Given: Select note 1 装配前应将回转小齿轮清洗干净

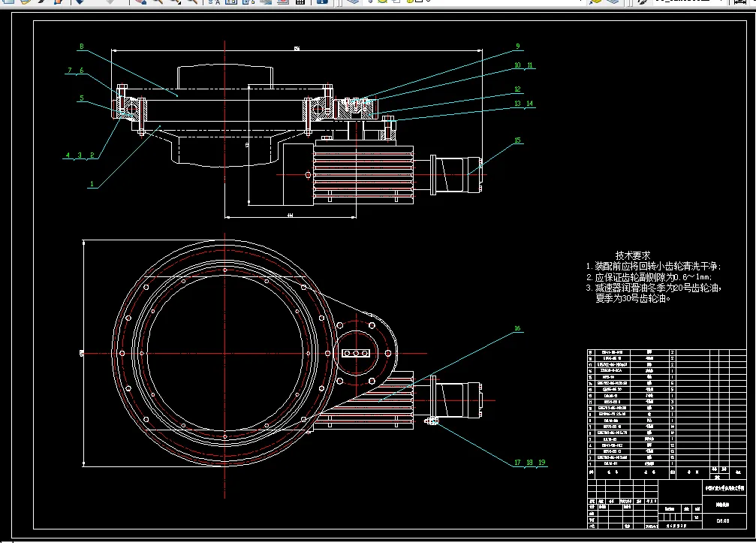Looking at the screenshot, I should tap(653, 266).
